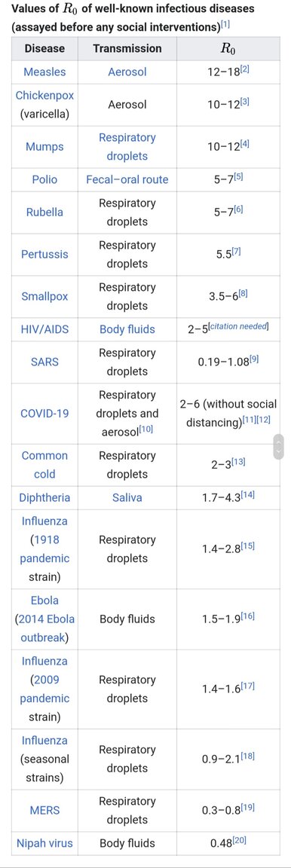
Task: Open the Smallpox link
Action: click(x=44, y=296)
